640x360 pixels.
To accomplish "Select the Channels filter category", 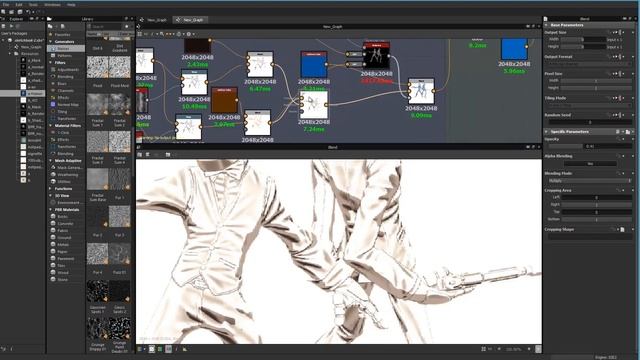I will point(65,91).
